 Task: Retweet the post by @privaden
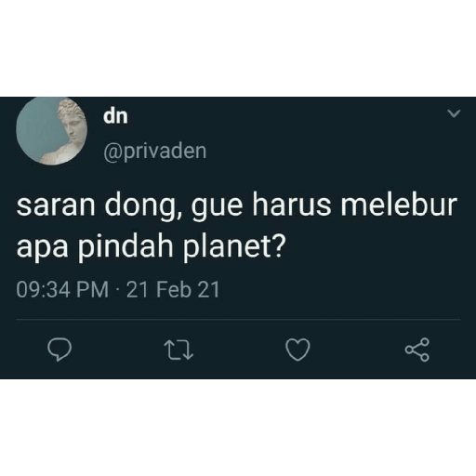pos(178,350)
